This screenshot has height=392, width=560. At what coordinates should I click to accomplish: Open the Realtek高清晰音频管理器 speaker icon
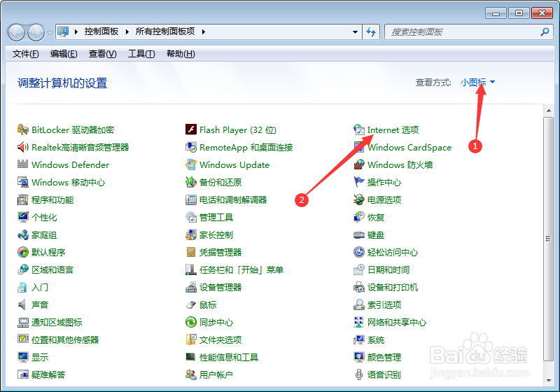[23, 147]
